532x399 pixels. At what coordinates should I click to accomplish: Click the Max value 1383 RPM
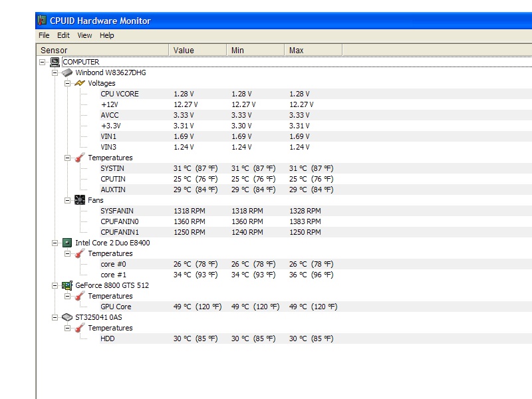click(x=305, y=221)
